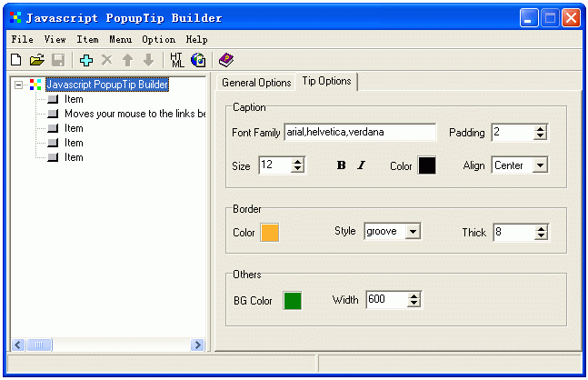The image size is (588, 380).
Task: Select the fourth tree row labeled Item
Action: 74,143
